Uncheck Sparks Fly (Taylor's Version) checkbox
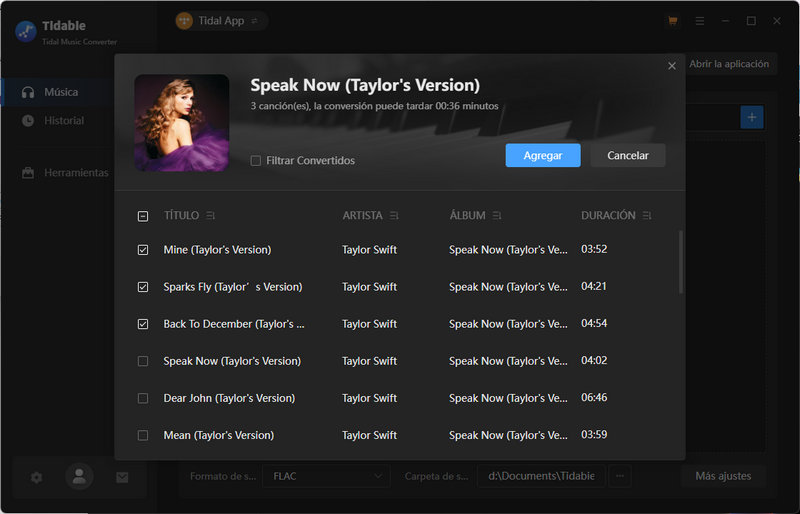 pos(143,287)
